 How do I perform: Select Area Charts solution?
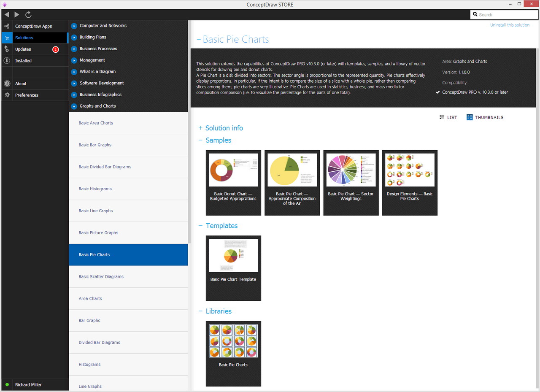pos(128,298)
